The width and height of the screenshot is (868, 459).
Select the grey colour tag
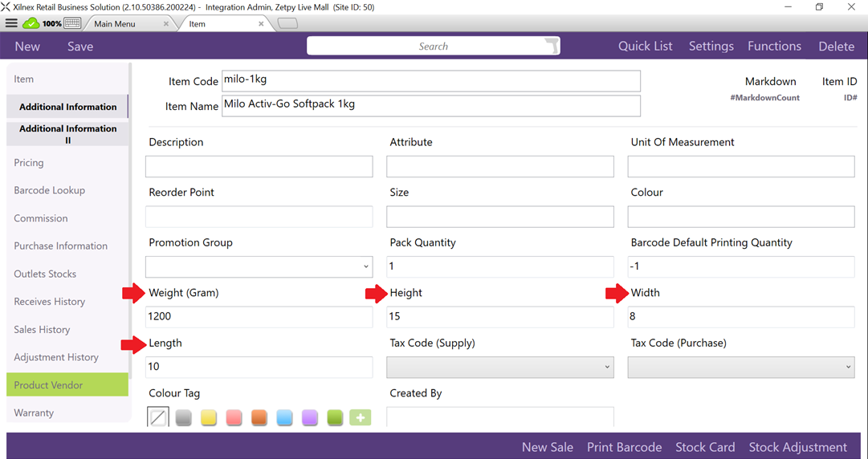click(x=183, y=417)
